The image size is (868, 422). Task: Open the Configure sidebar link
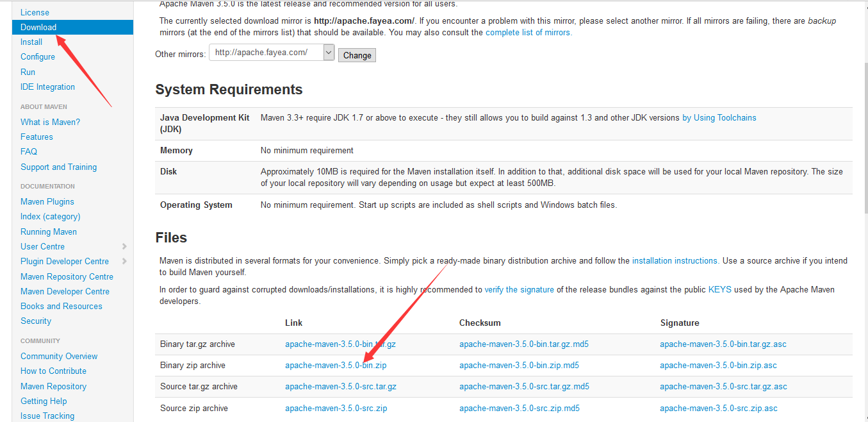click(x=38, y=56)
